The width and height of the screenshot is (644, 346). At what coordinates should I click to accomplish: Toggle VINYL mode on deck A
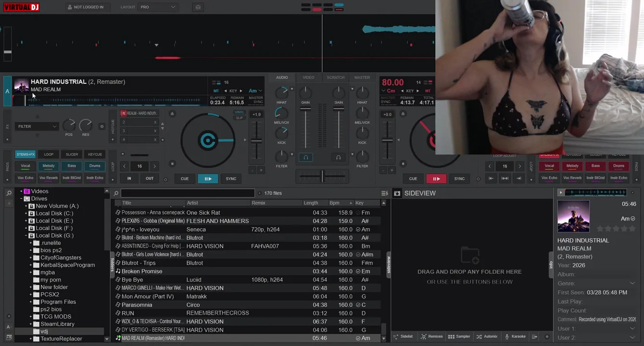click(239, 112)
